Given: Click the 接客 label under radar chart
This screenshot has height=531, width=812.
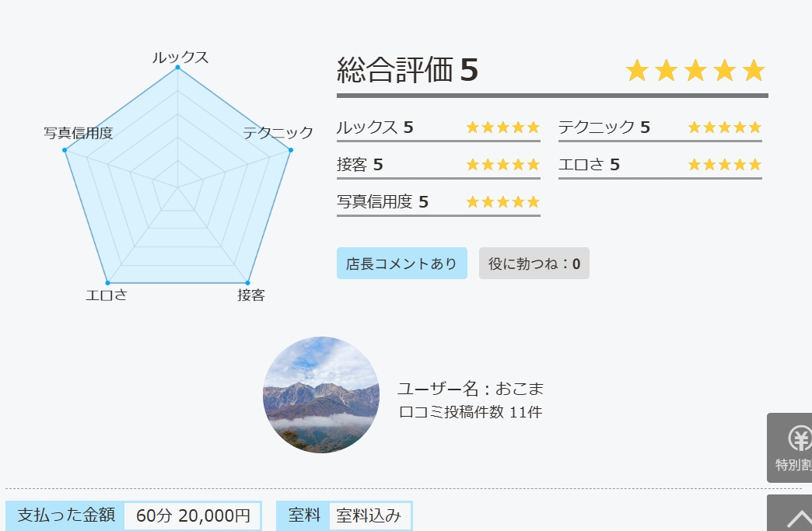Looking at the screenshot, I should (251, 295).
